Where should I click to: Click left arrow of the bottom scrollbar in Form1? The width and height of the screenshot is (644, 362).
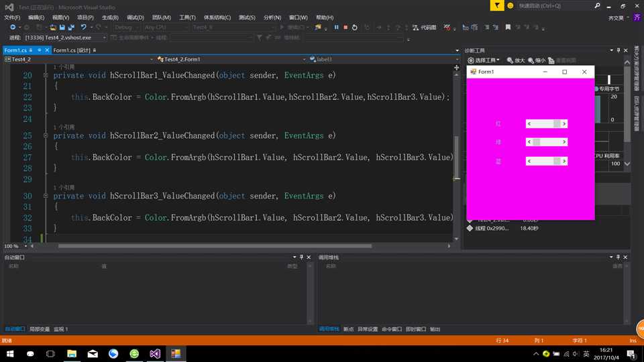pos(529,162)
